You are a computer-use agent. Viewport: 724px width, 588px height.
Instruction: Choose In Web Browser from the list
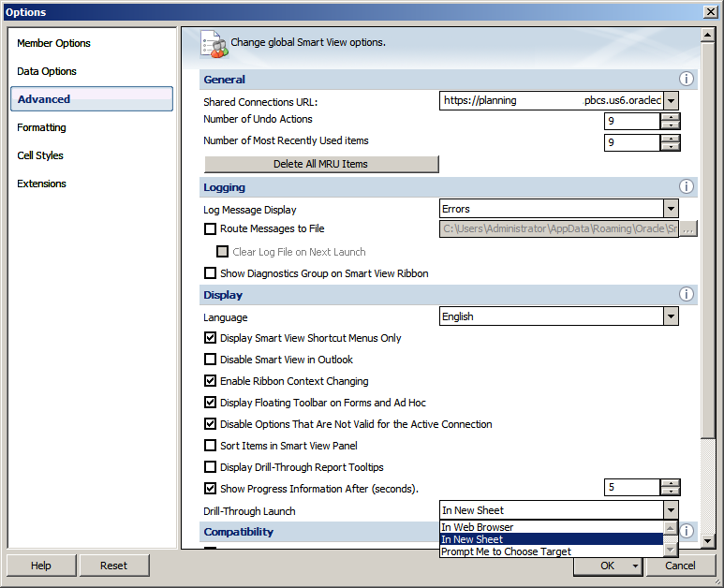tap(552, 527)
